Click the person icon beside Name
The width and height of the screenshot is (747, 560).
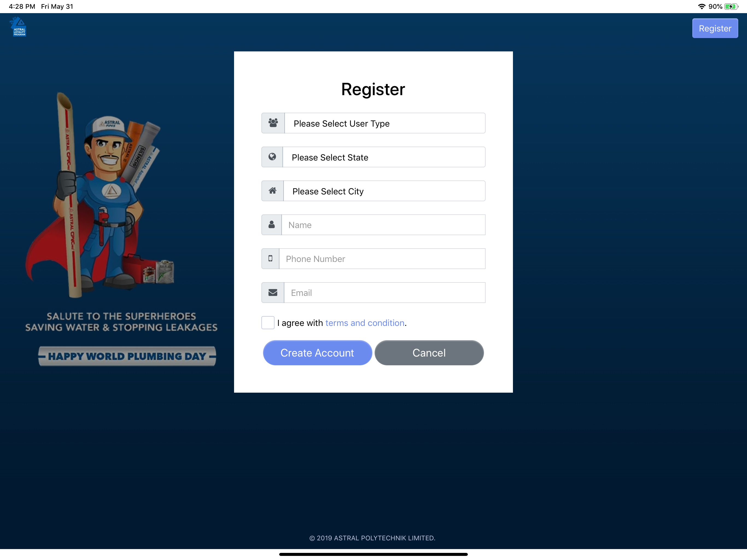[x=272, y=224]
